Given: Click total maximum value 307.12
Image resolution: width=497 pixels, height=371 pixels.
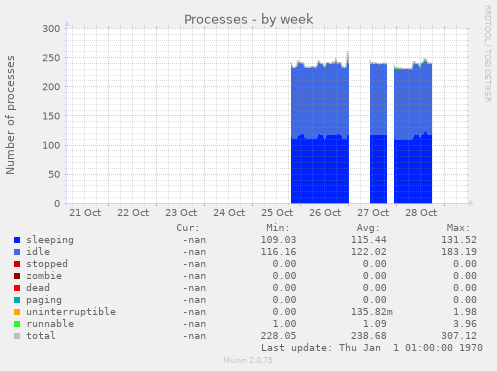Looking at the screenshot, I should pos(459,336).
